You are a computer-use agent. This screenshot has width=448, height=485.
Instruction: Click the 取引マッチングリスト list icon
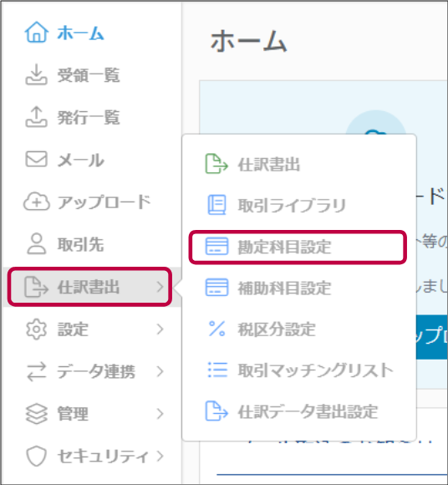point(217,370)
